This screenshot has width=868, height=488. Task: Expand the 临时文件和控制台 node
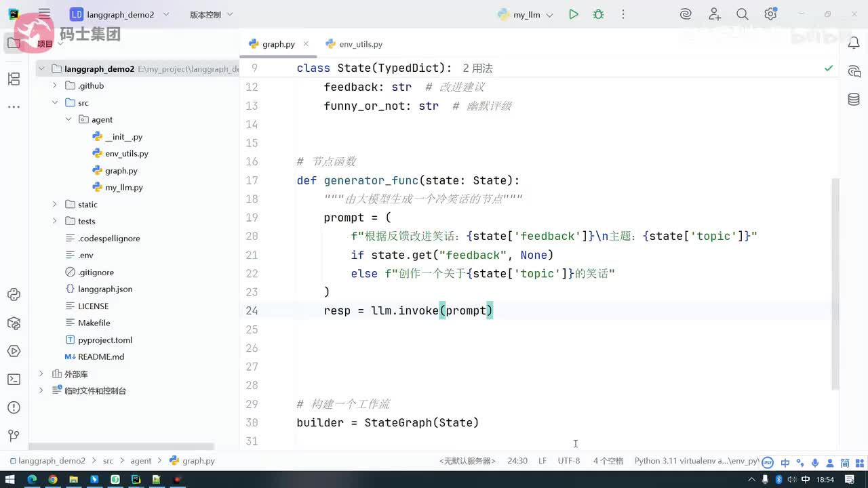click(41, 391)
